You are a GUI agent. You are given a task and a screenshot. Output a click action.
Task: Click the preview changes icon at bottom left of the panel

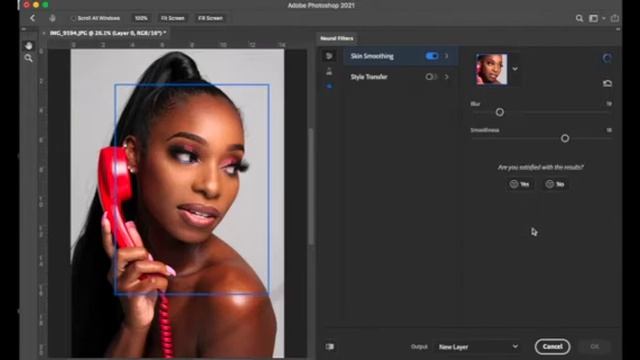click(x=330, y=347)
